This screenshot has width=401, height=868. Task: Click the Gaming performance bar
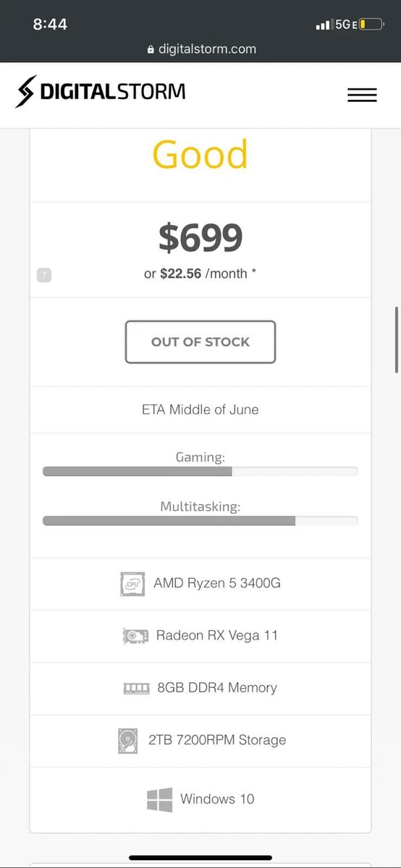click(200, 472)
